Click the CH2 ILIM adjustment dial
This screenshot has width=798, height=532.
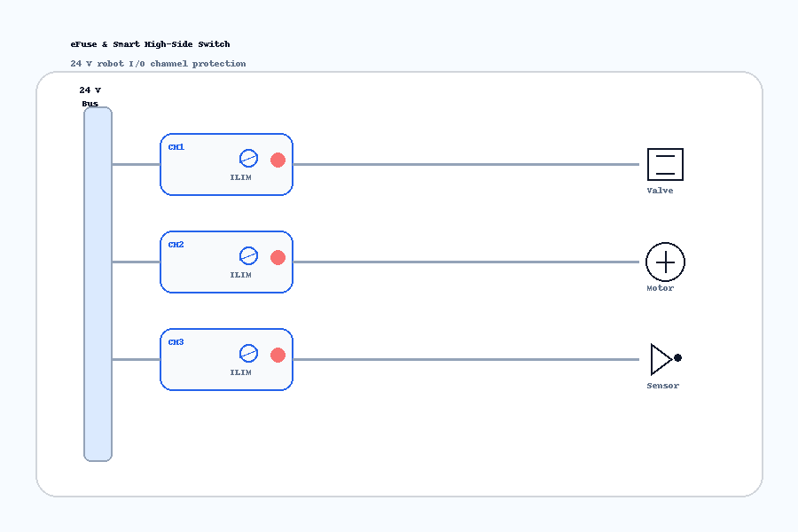[248, 255]
